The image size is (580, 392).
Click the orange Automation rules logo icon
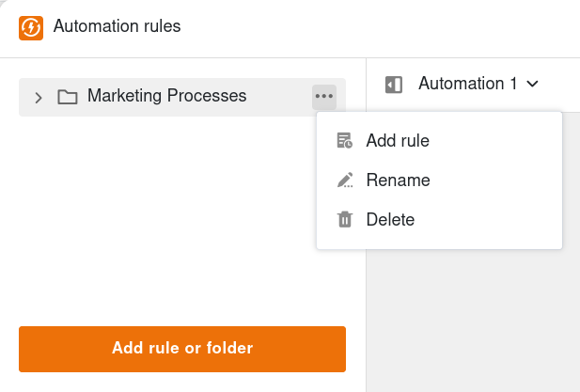pyautogui.click(x=31, y=27)
